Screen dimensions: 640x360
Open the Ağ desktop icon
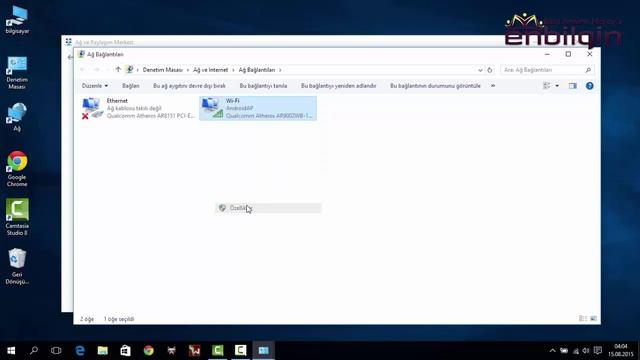tap(17, 117)
